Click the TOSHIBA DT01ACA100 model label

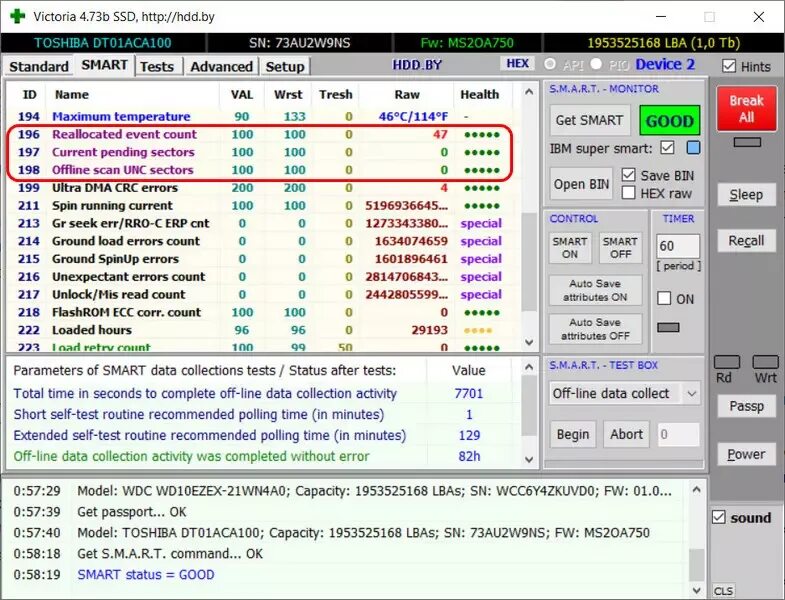(x=103, y=43)
